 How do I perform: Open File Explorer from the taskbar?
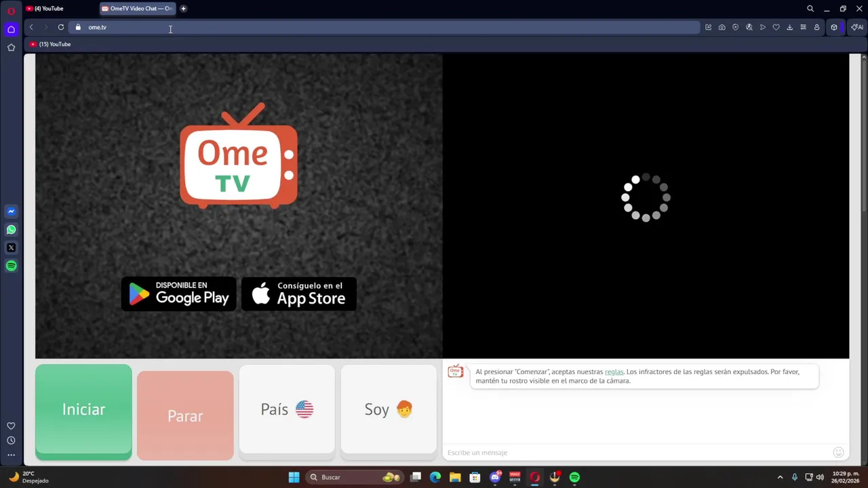coord(455,477)
